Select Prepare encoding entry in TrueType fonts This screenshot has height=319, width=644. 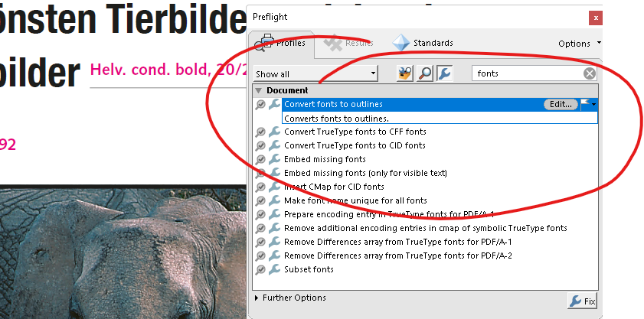[x=388, y=214]
